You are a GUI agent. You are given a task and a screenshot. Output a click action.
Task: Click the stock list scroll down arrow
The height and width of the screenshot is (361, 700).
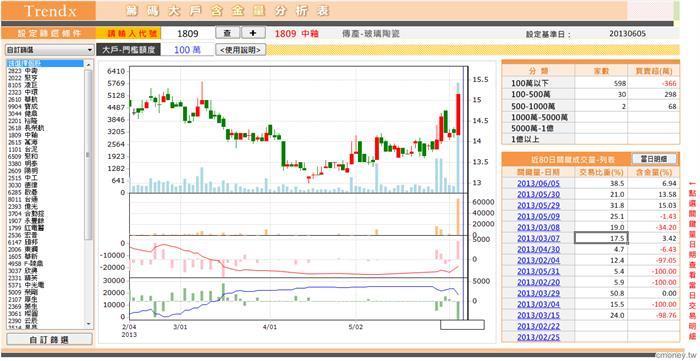coord(88,323)
